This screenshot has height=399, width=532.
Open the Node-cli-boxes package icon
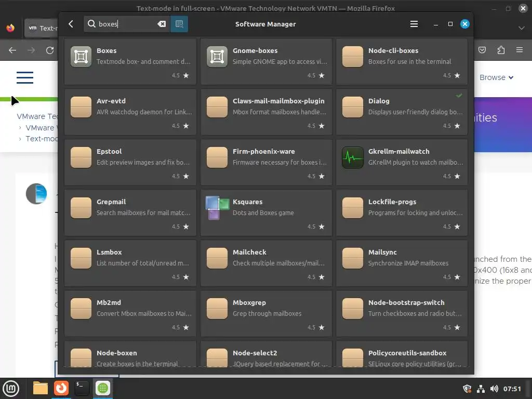353,56
